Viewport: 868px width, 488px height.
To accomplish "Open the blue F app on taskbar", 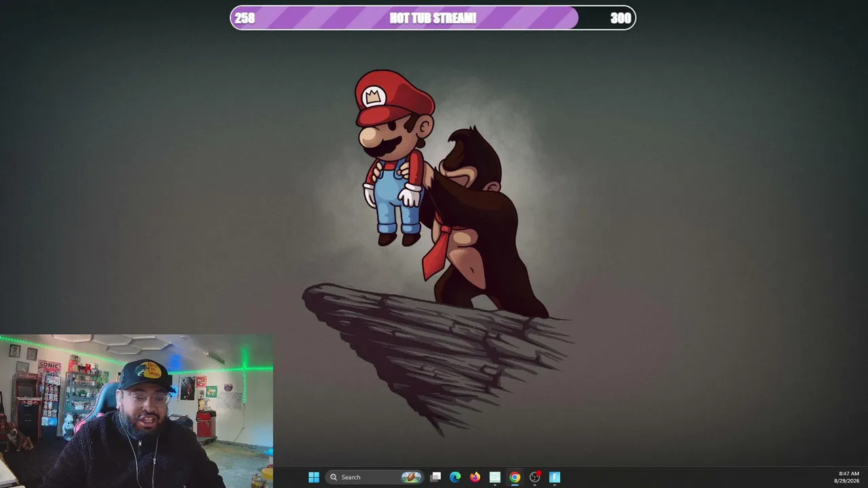I will pos(555,477).
